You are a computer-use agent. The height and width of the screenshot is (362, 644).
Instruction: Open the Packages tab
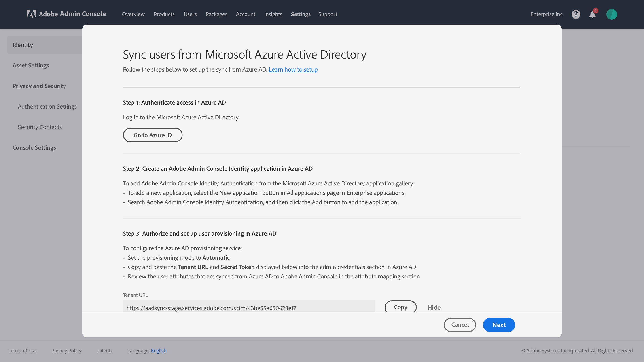click(216, 14)
